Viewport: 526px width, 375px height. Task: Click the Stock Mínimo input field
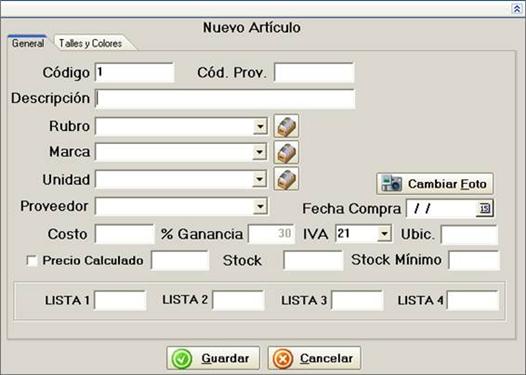click(474, 260)
